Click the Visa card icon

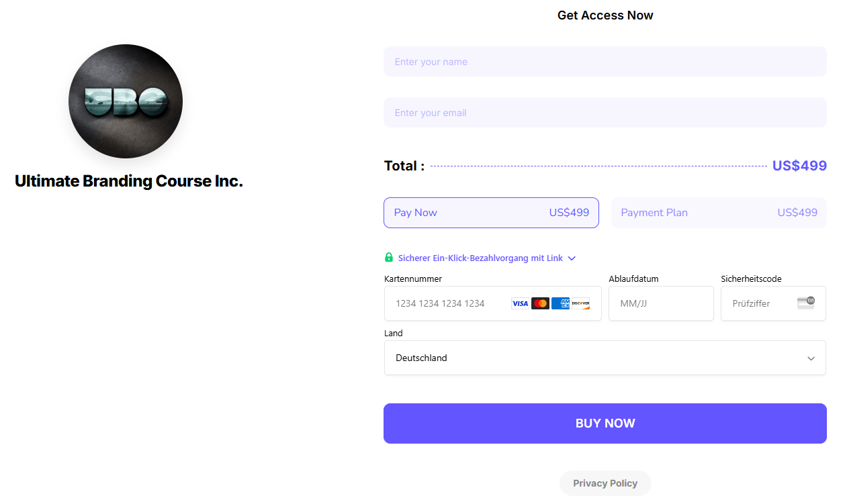click(520, 303)
